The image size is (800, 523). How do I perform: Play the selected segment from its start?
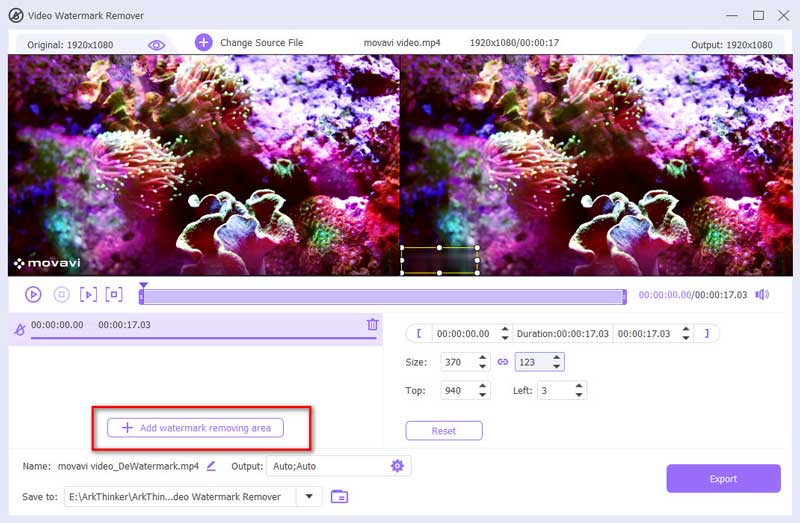point(88,294)
